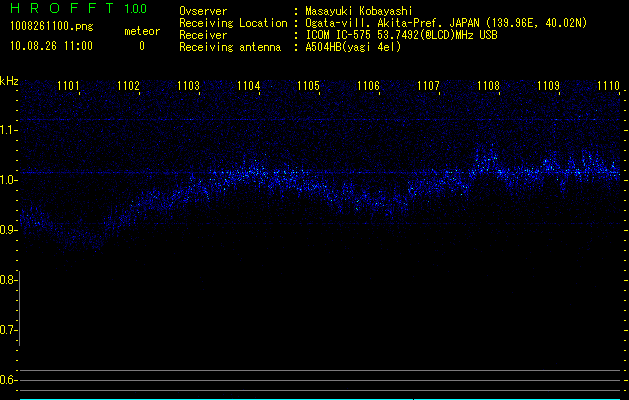Click the Ogata-vill. Akita-Pref. JAPAN location text

(446, 23)
